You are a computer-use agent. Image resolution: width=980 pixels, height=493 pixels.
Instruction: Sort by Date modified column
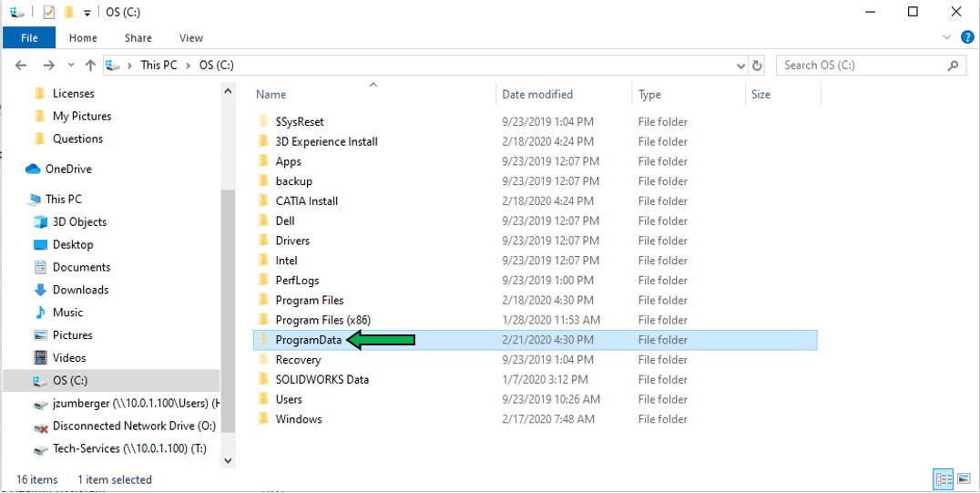[537, 95]
